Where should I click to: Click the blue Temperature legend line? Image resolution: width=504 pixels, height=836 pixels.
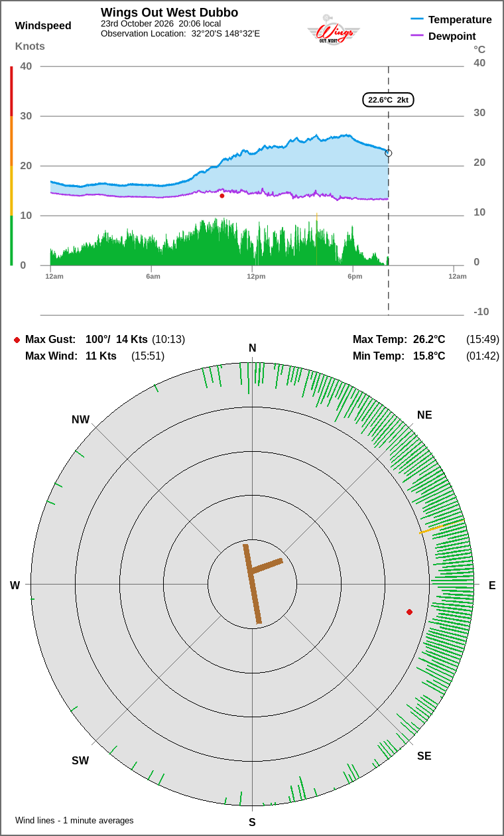coord(417,19)
